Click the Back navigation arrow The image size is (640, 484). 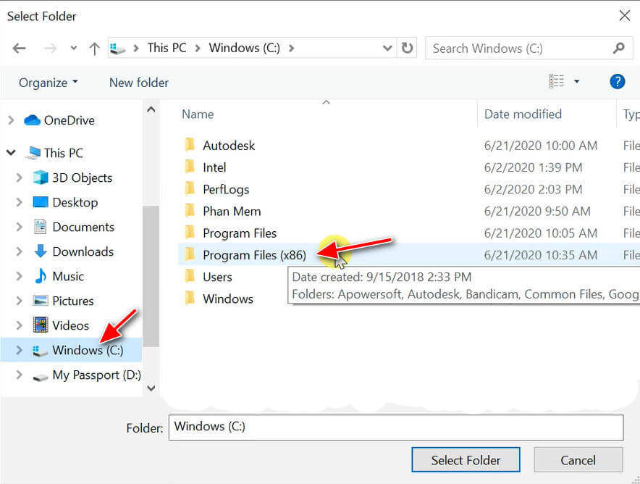tap(20, 48)
